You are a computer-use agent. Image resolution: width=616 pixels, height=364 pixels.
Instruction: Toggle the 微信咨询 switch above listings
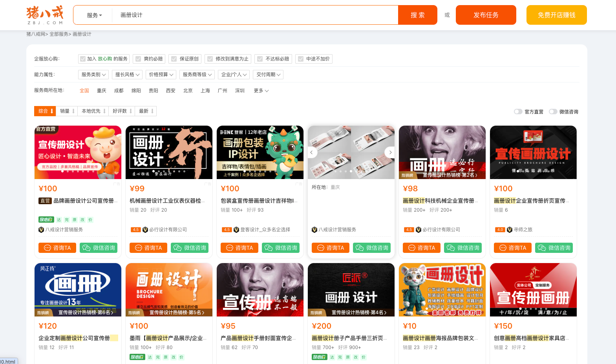553,112
